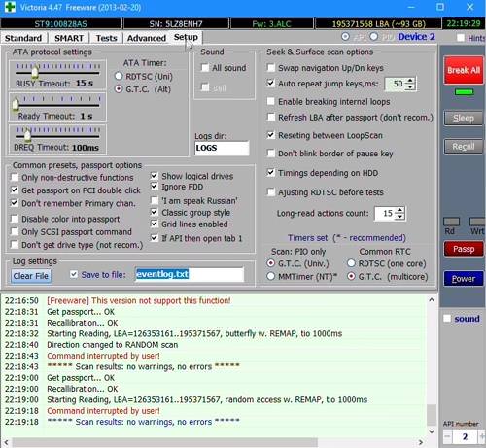The height and width of the screenshot is (448, 486).
Task: Enable Ajusting RDTSC before tests
Action: click(271, 191)
